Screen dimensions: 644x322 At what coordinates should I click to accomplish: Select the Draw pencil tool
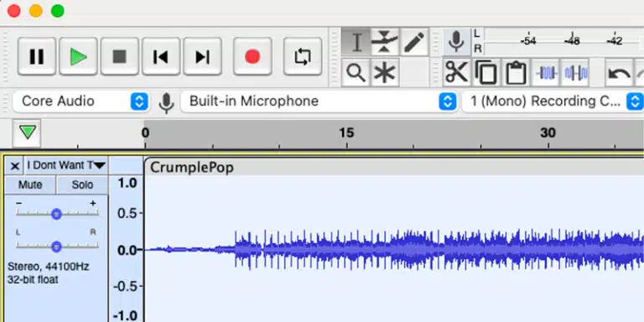click(413, 42)
